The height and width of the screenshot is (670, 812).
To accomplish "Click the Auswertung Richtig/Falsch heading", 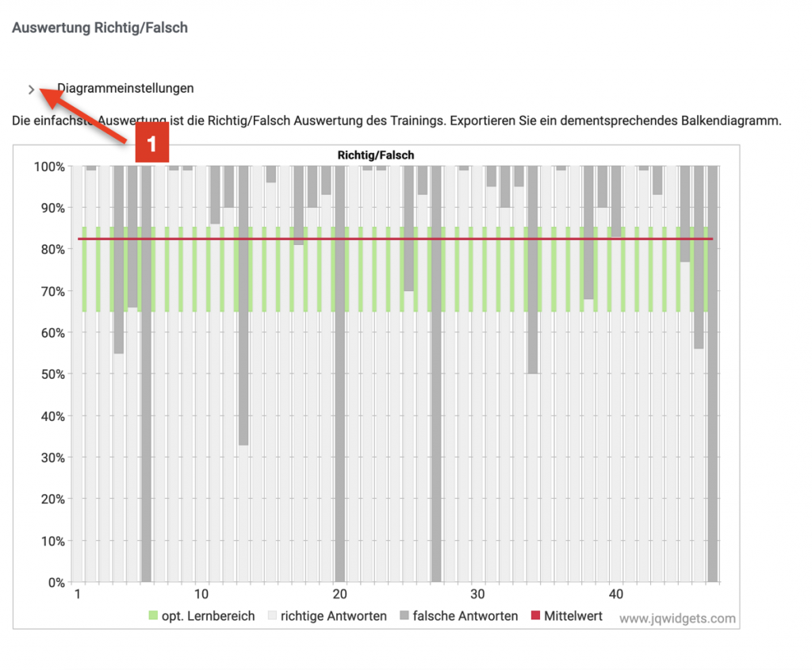I will pyautogui.click(x=99, y=28).
